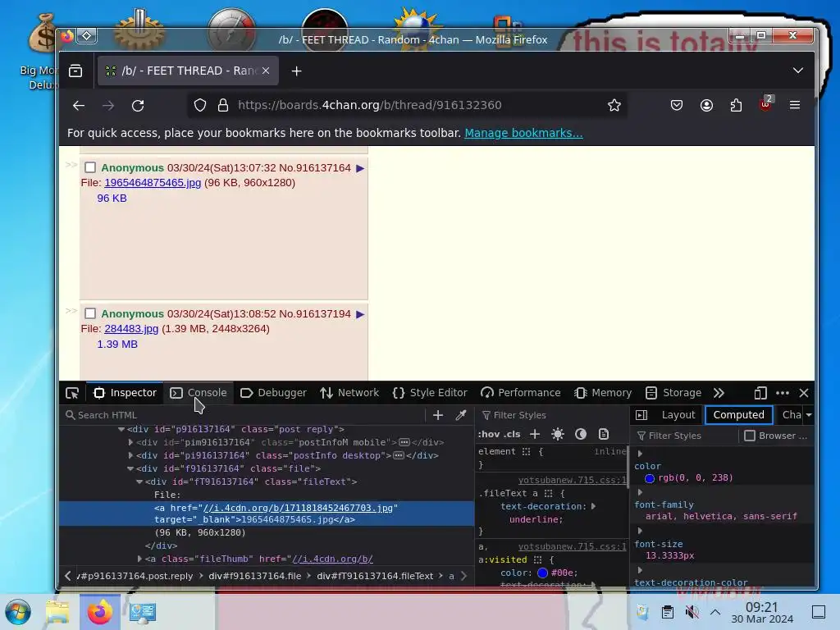This screenshot has height=630, width=840.
Task: Open the Extensions puzzle icon
Action: pyautogui.click(x=736, y=105)
